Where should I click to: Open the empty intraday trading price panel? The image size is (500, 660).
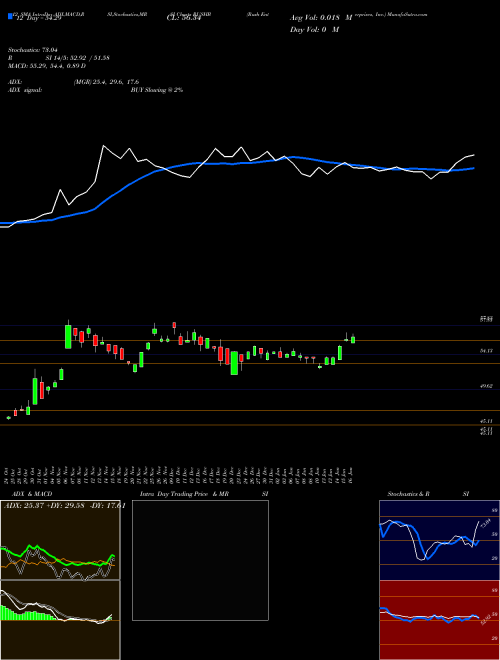click(x=200, y=560)
